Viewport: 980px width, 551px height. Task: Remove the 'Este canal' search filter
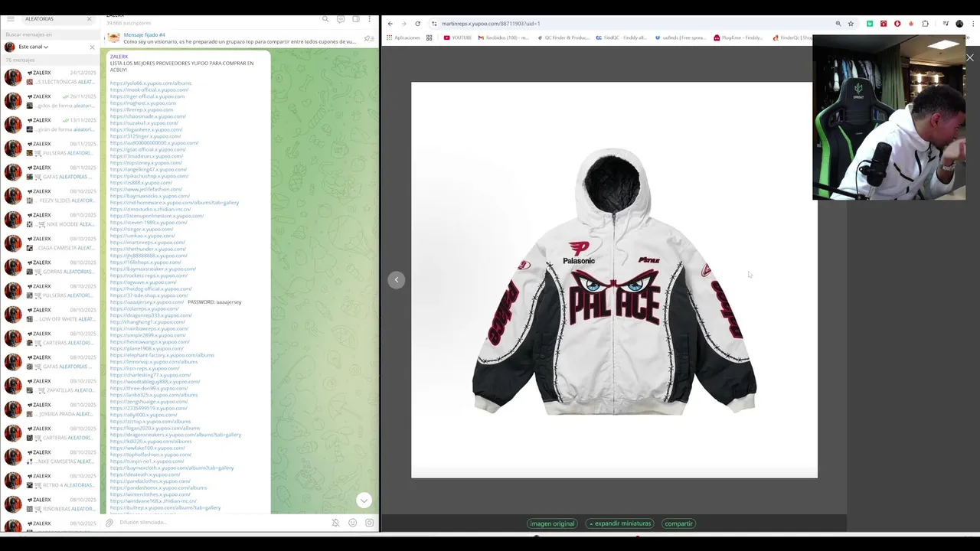coord(92,47)
